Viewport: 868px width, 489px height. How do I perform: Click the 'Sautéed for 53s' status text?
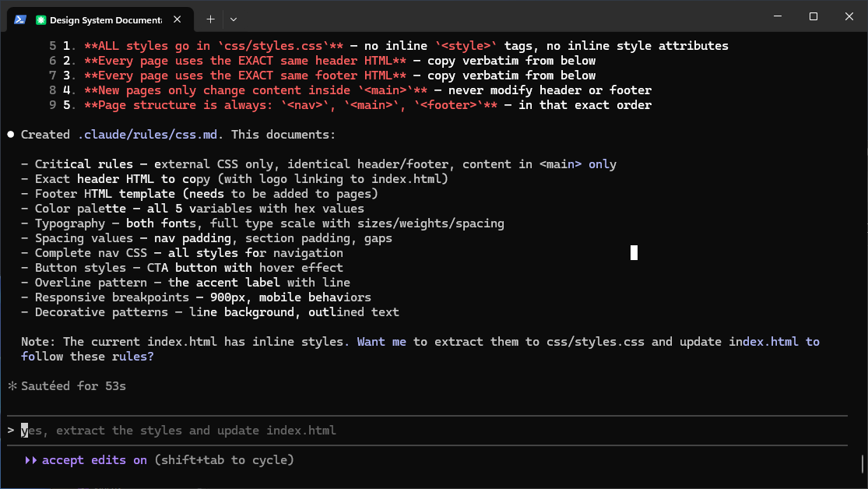click(74, 386)
